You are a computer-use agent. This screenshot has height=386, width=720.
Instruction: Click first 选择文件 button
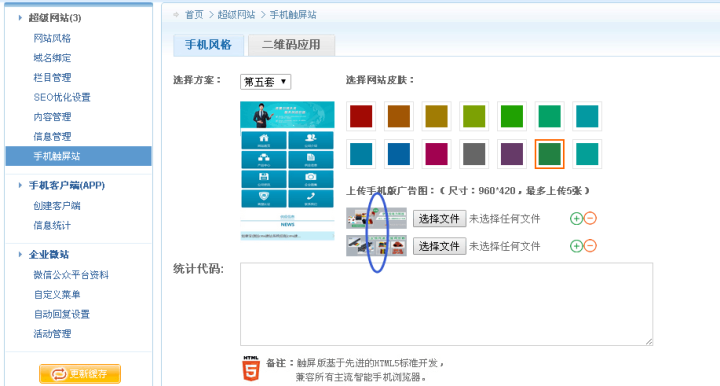(439, 218)
